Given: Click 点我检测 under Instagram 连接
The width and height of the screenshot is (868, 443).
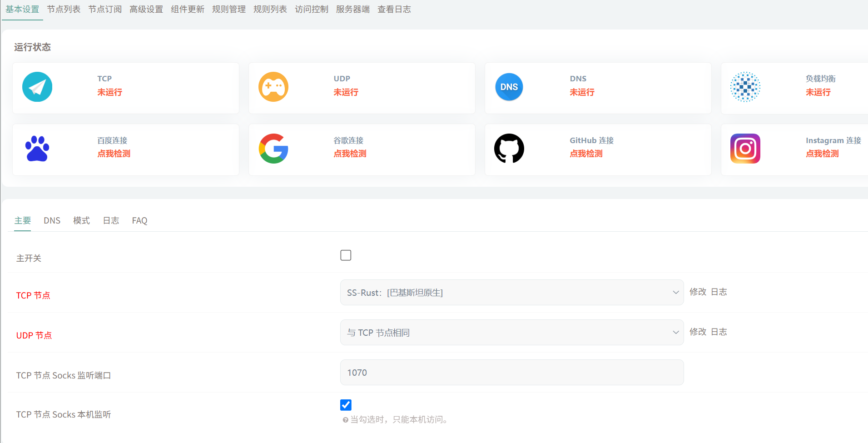Looking at the screenshot, I should [x=823, y=154].
